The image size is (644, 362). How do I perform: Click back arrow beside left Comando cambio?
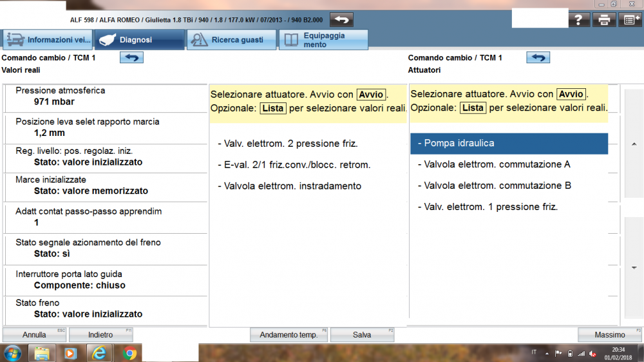point(131,58)
